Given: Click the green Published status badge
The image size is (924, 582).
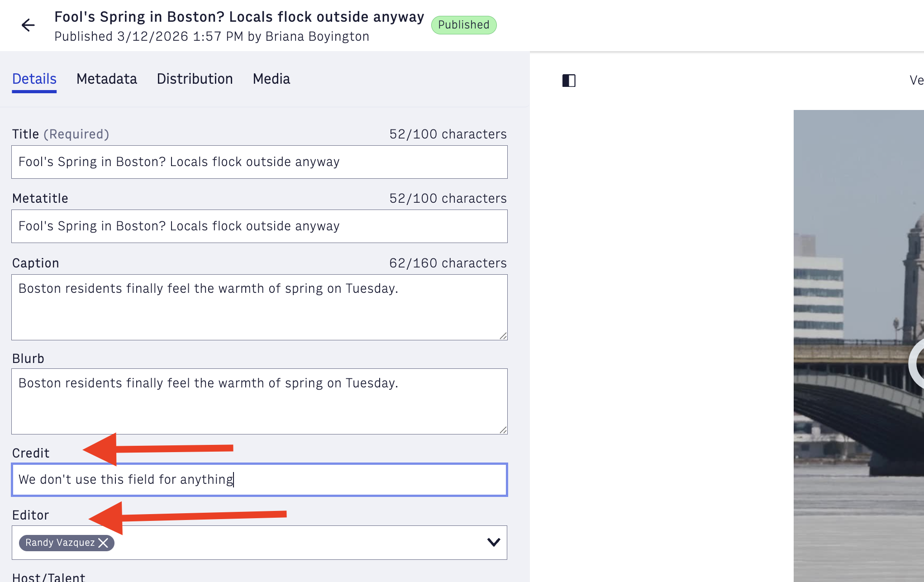Looking at the screenshot, I should click(x=464, y=25).
